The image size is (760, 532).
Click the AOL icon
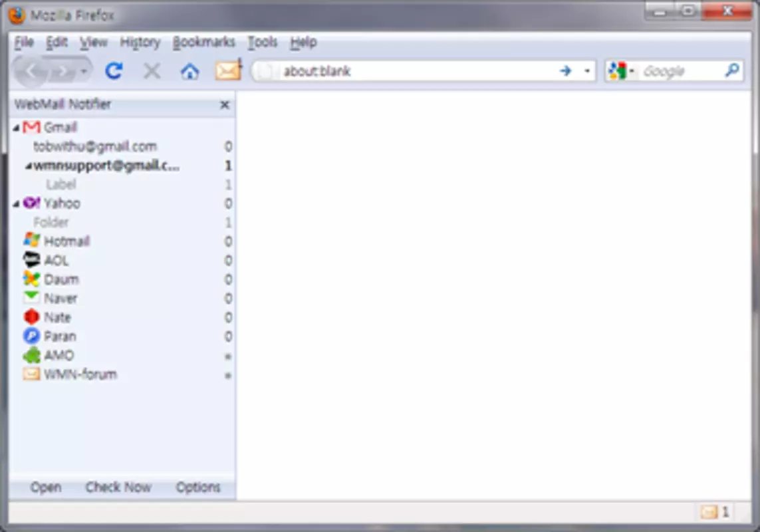[x=31, y=259]
